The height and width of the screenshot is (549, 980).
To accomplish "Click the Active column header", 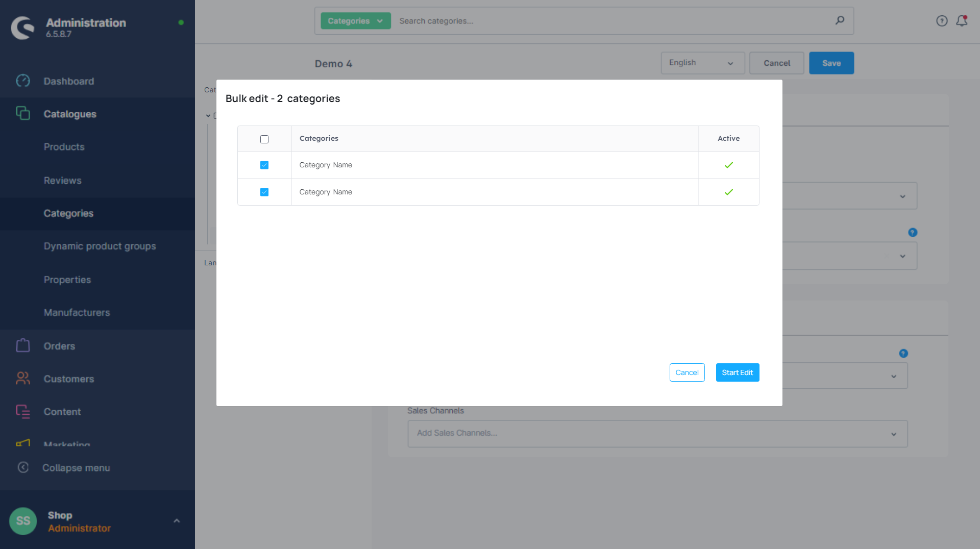I will 728,138.
